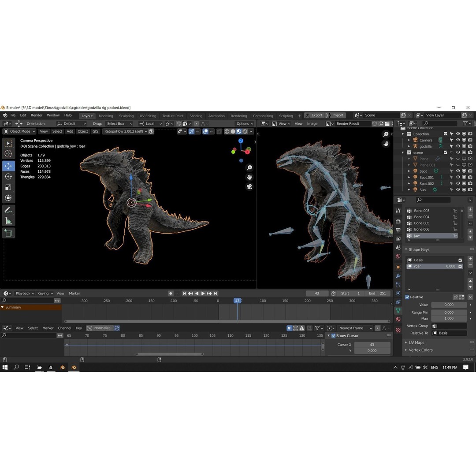The width and height of the screenshot is (476, 476).
Task: Activate the Move tool
Action: [8, 165]
